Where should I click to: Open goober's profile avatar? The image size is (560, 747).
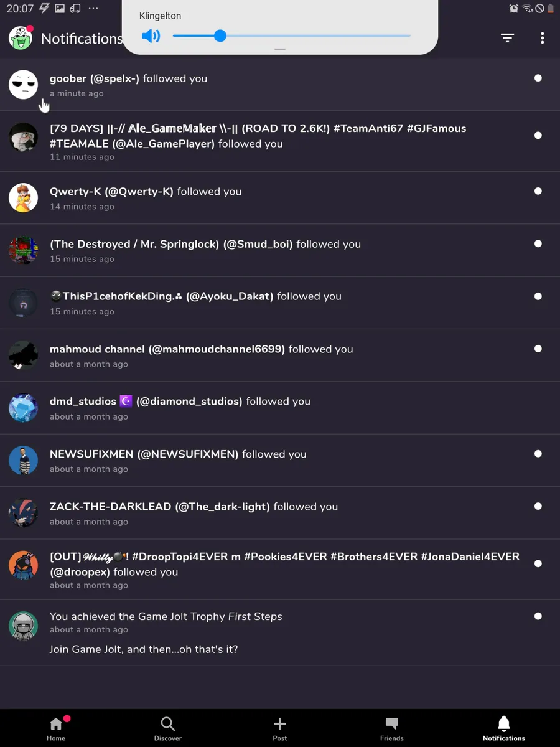[24, 85]
